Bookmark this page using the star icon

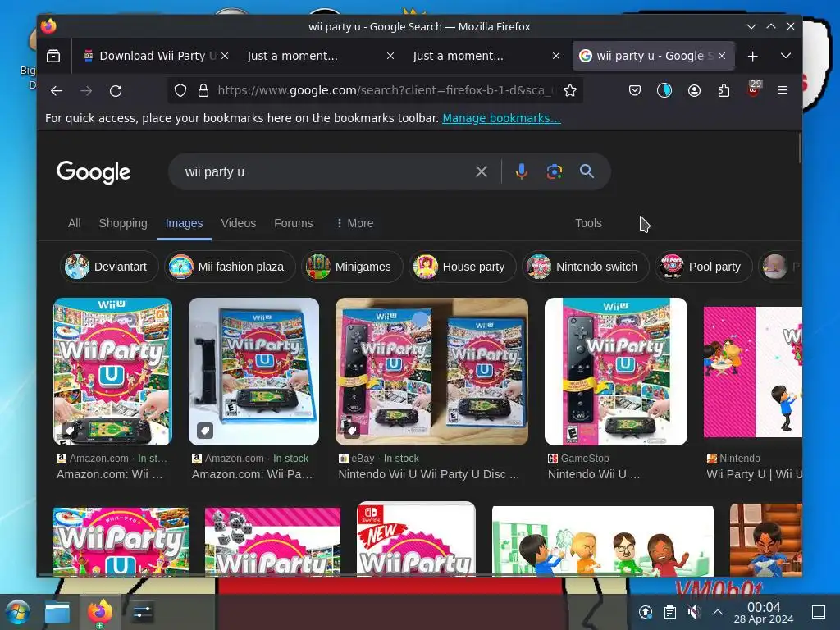[570, 90]
